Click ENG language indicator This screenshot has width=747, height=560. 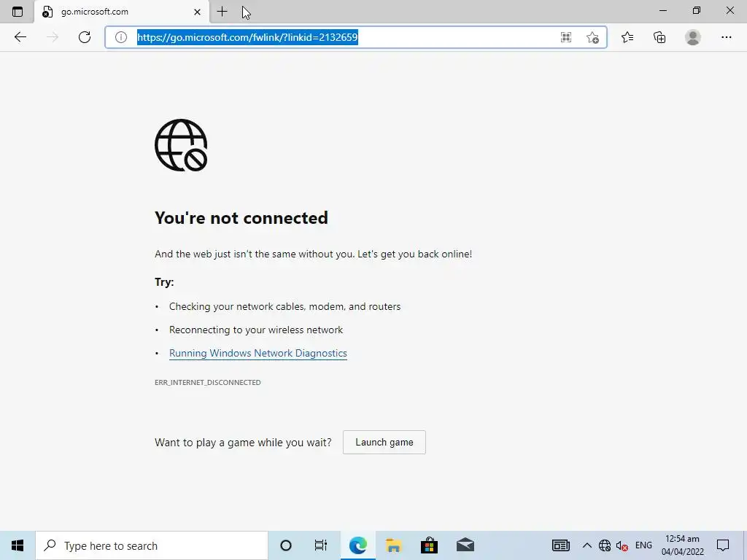coord(643,545)
